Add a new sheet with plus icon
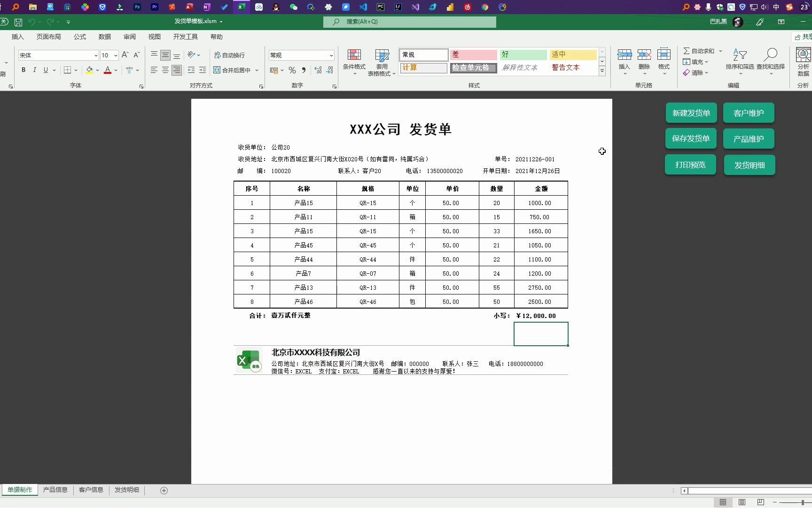Screen dimensions: 812x508 pos(164,491)
